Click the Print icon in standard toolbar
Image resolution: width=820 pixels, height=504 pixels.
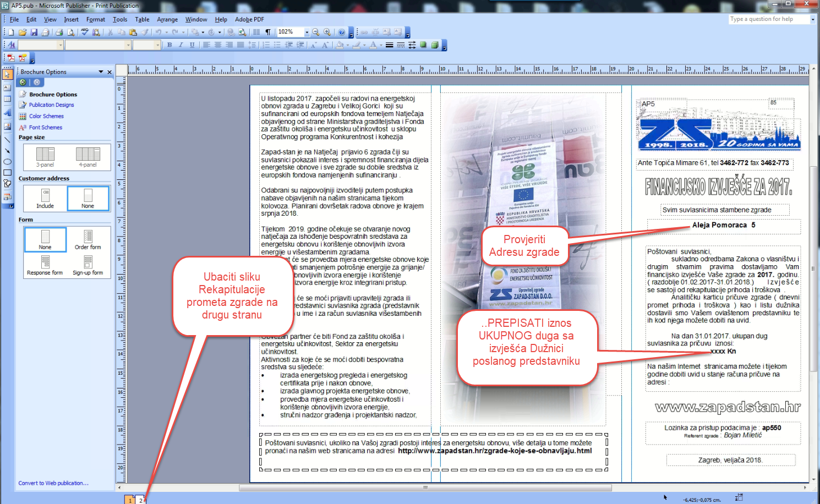pyautogui.click(x=59, y=32)
